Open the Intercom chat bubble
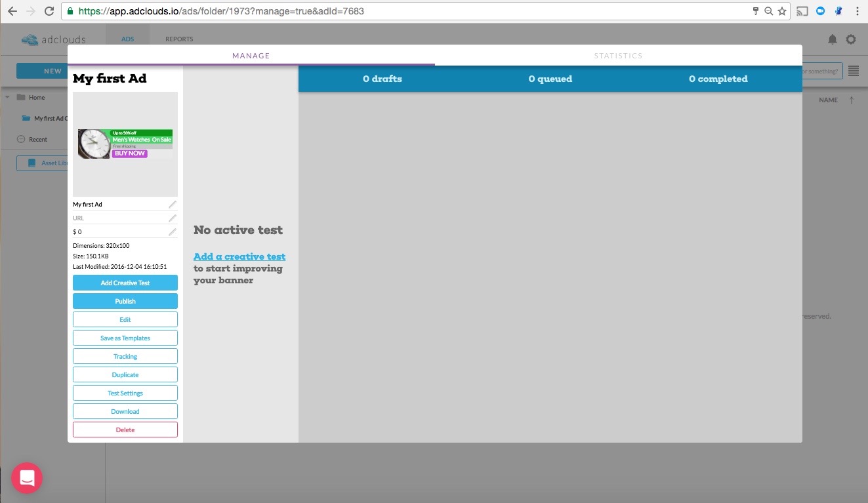This screenshot has height=503, width=868. 27,478
